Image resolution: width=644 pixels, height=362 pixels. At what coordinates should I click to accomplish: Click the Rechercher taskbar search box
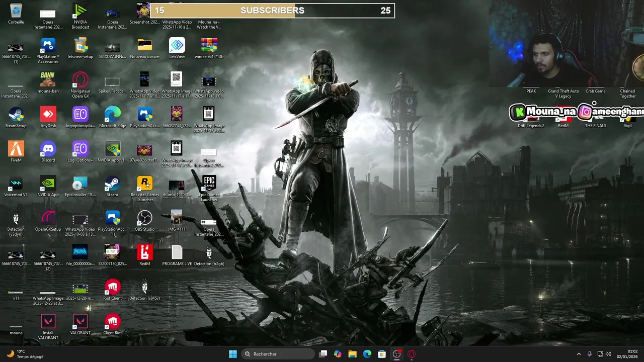click(278, 354)
